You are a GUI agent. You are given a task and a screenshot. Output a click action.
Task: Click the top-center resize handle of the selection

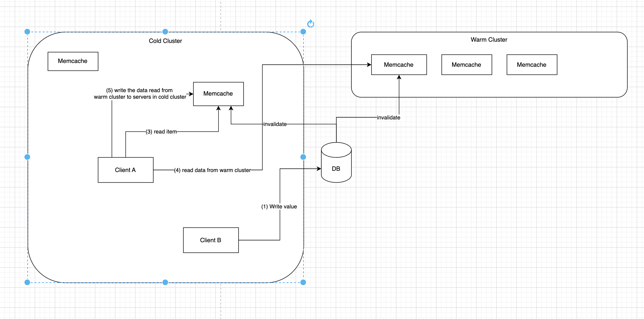click(x=165, y=32)
